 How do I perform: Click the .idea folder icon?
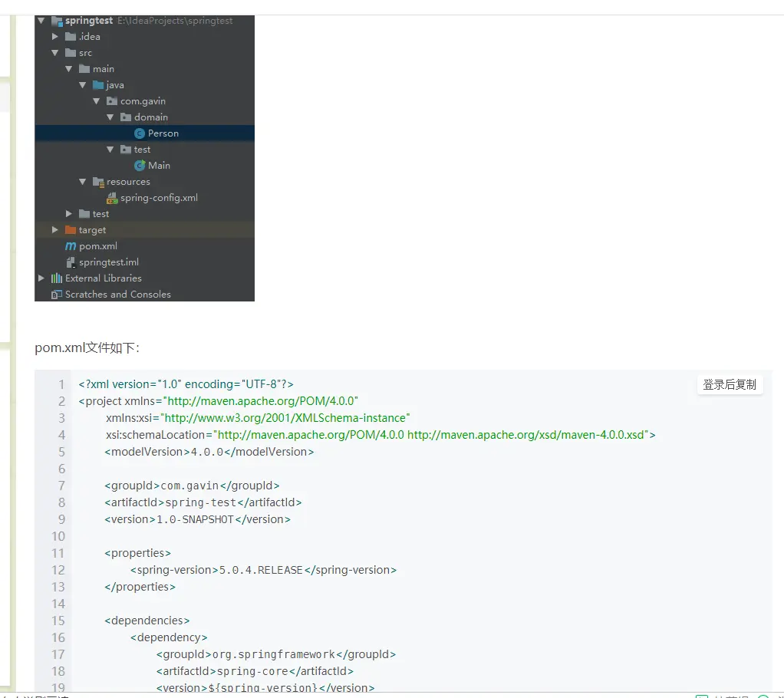[71, 37]
